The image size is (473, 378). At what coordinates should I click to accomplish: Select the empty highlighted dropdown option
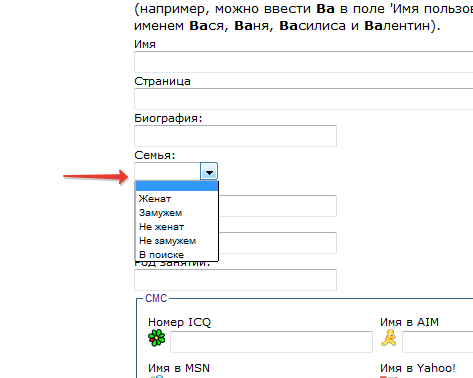177,186
